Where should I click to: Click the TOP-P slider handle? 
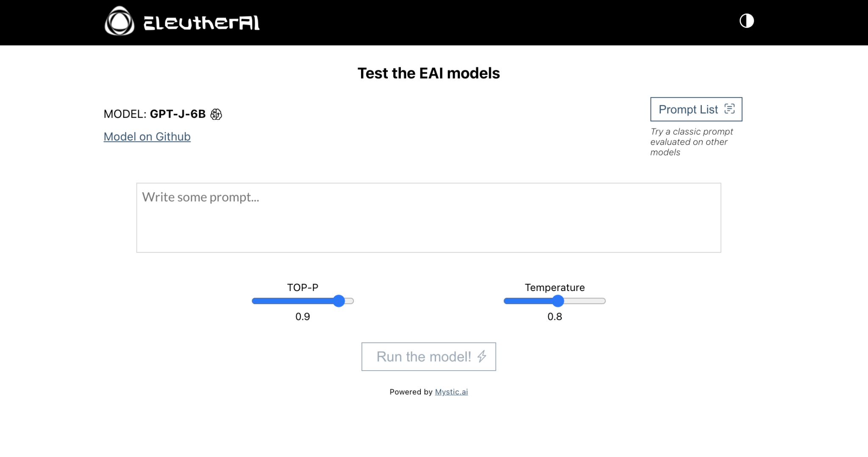coord(339,301)
